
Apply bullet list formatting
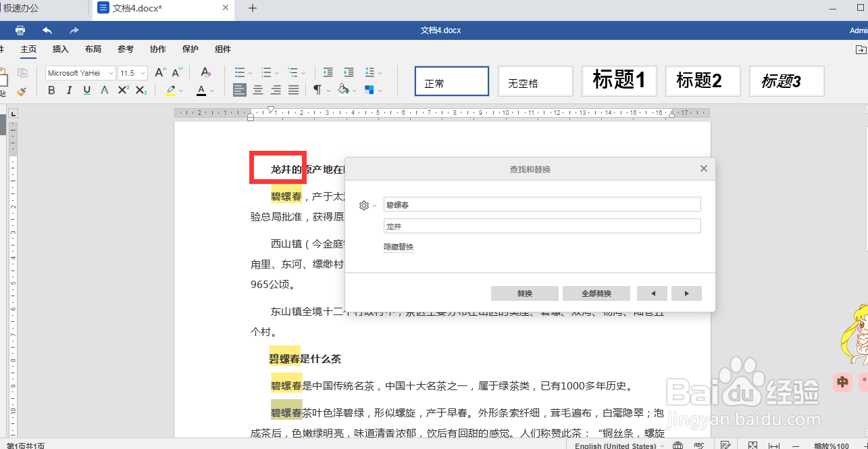click(239, 72)
